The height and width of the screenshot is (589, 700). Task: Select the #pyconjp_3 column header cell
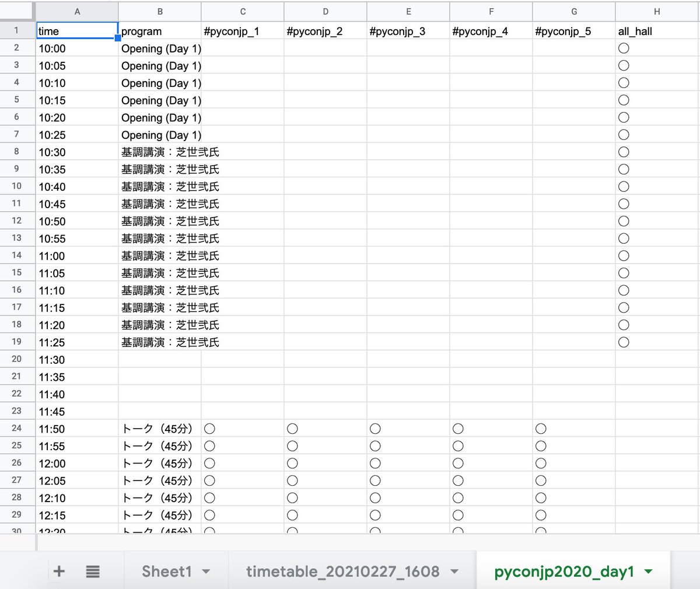408,31
